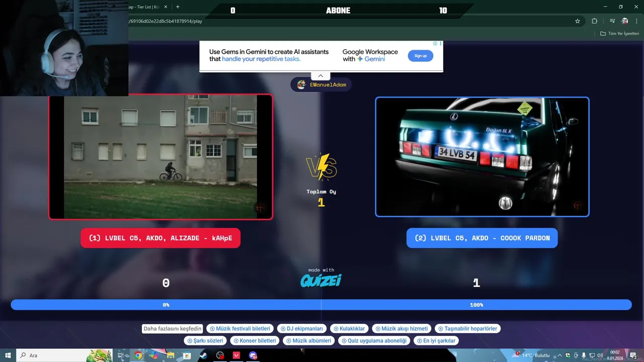
Task: Select the kAHpE video thumbnail
Action: [x=160, y=157]
